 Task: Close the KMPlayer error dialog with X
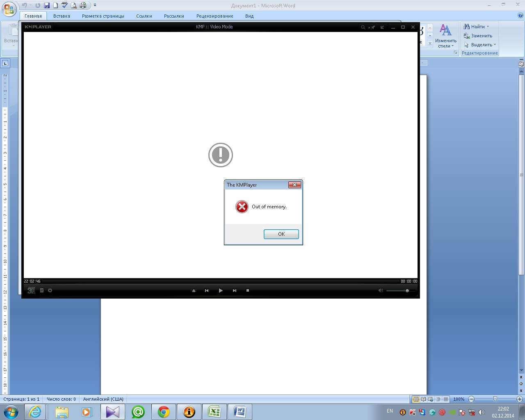coord(294,185)
